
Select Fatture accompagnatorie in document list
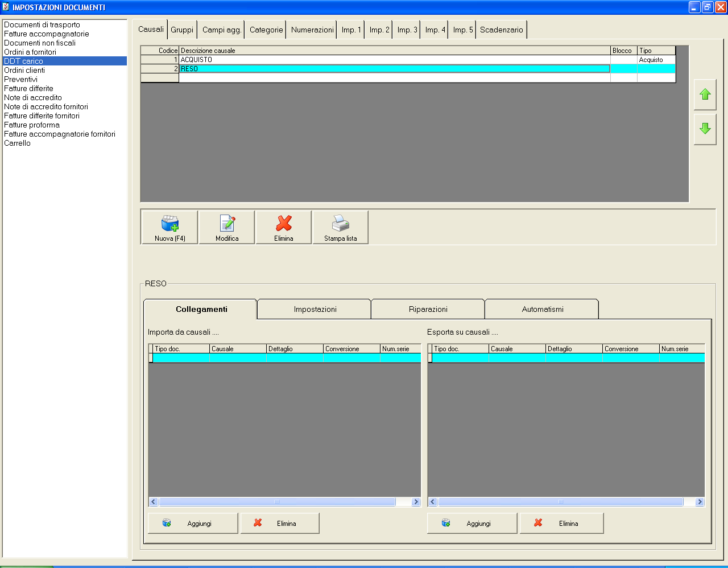coord(47,34)
